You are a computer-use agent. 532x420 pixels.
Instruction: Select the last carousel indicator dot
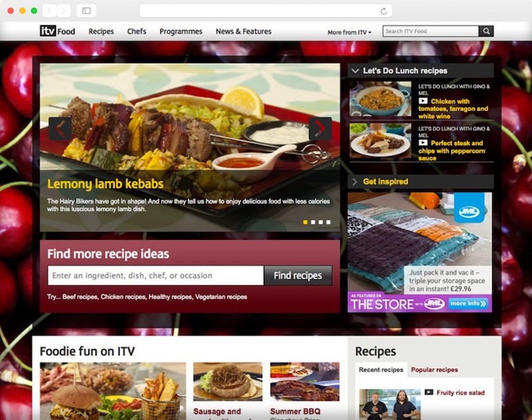pyautogui.click(x=328, y=222)
